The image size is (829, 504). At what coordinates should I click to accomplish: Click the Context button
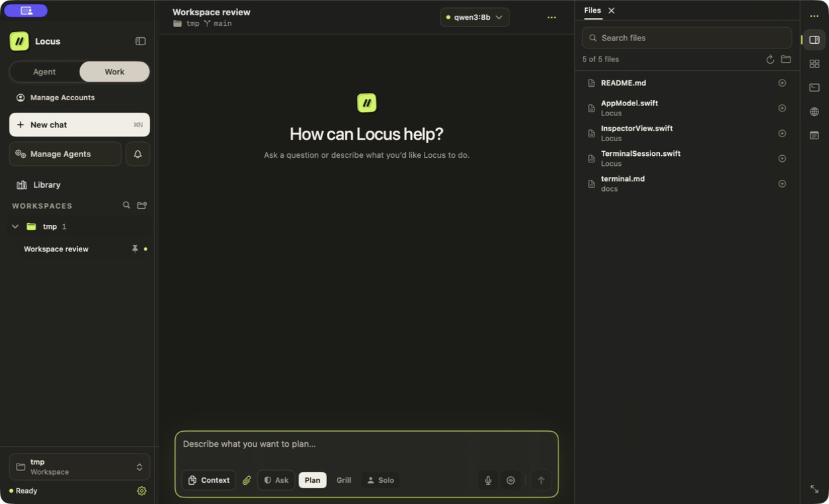[x=209, y=480]
